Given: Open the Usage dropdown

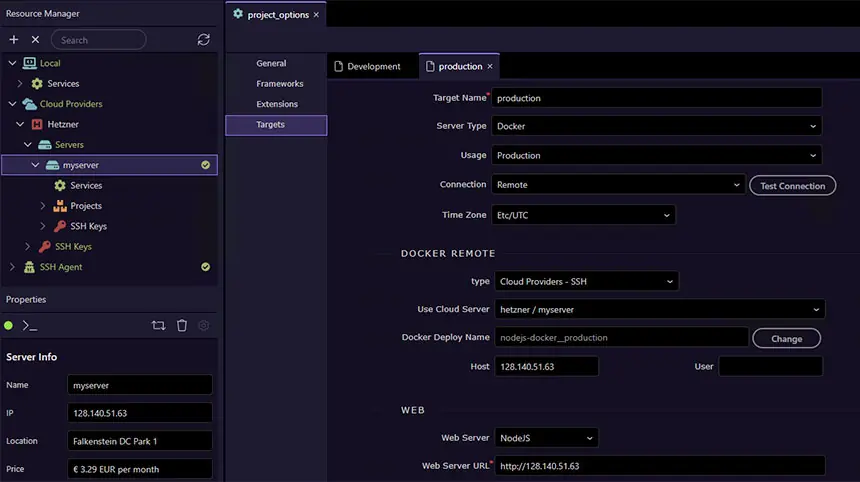Looking at the screenshot, I should click(x=657, y=155).
